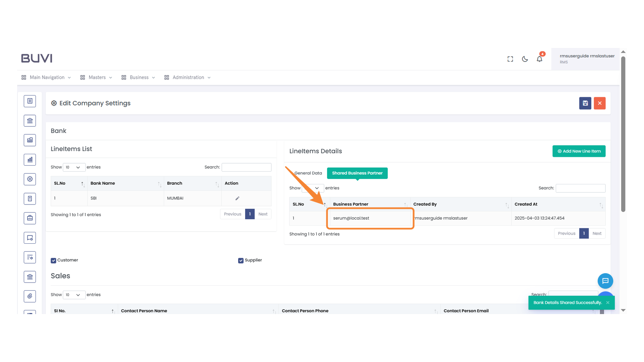Screen dimensions: 644x362
Task: Select Shared Business Partner tab
Action: click(x=357, y=173)
